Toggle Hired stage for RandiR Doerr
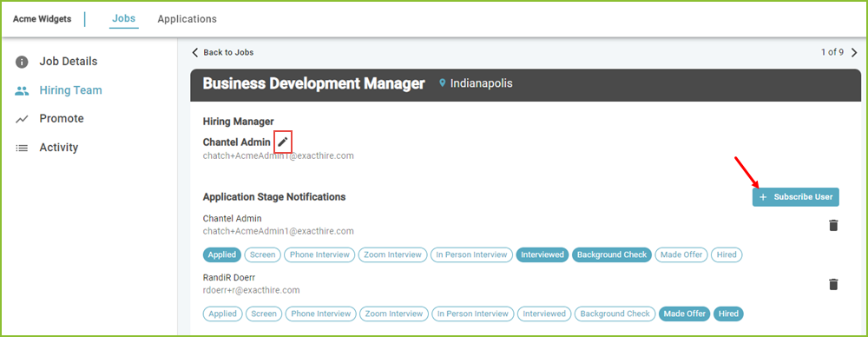Screen dimensions: 868x337 [729, 314]
